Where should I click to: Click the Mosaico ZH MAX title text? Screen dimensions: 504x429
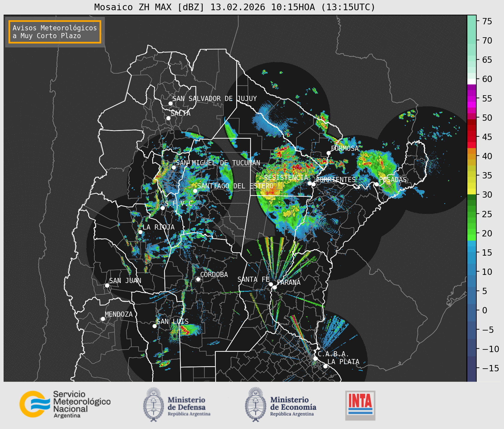[235, 7]
